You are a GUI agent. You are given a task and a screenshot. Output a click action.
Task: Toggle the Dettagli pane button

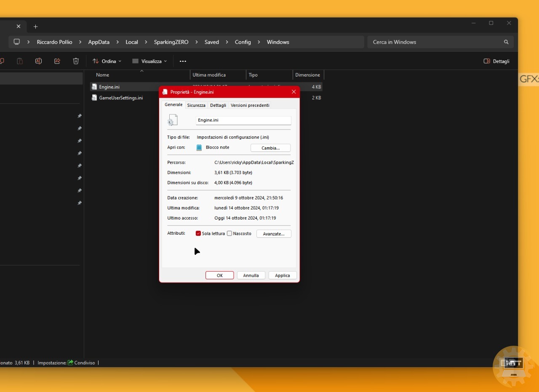496,61
